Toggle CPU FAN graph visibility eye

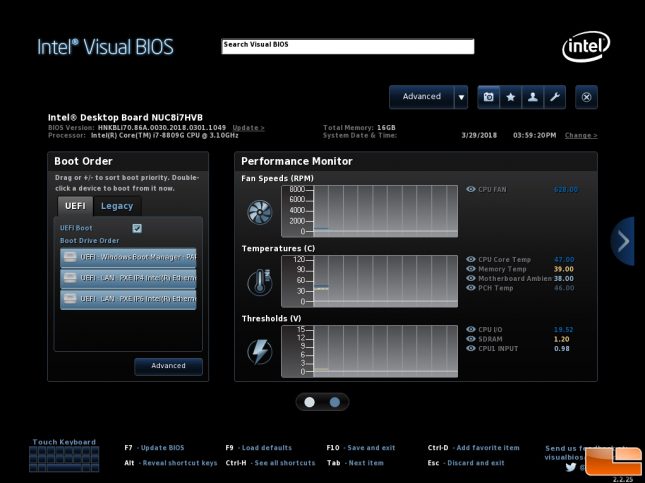[x=471, y=189]
